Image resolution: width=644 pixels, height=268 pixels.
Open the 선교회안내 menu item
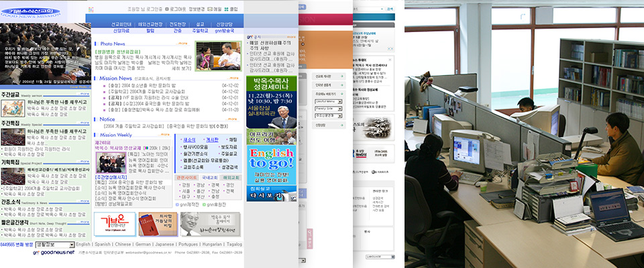tap(121, 24)
